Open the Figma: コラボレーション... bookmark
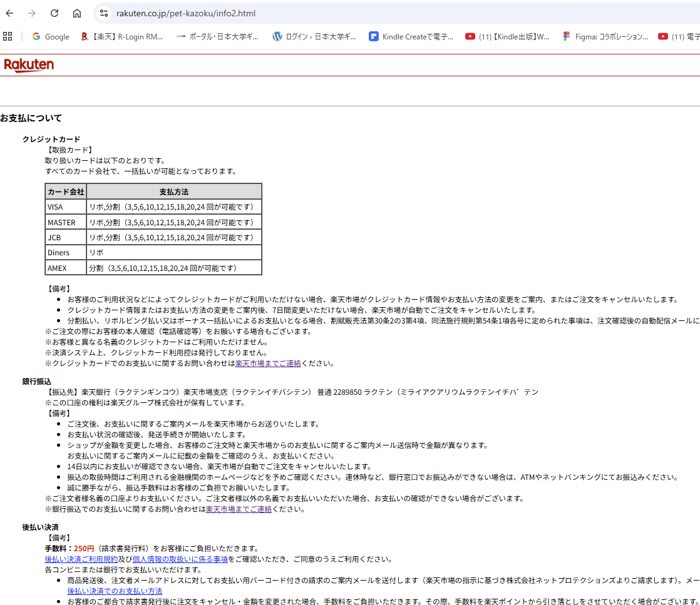 coord(605,36)
